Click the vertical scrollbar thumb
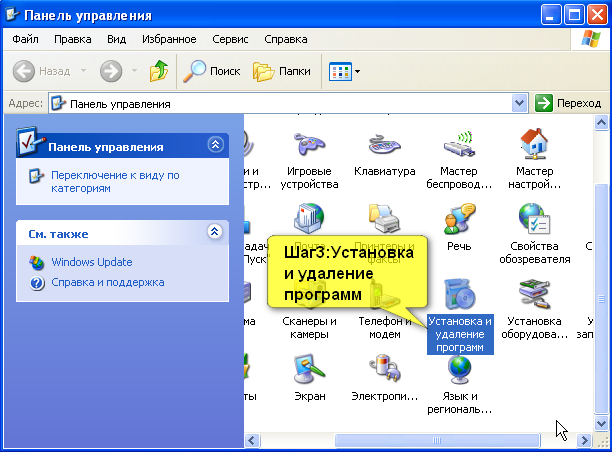This screenshot has height=452, width=612. pos(601,299)
